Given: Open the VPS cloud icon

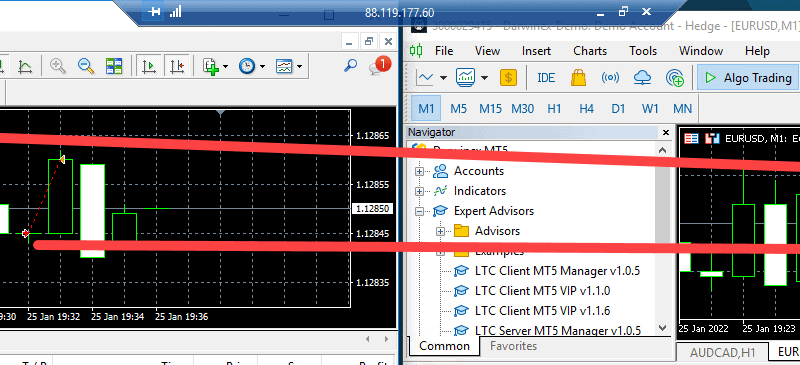Looking at the screenshot, I should (x=642, y=78).
